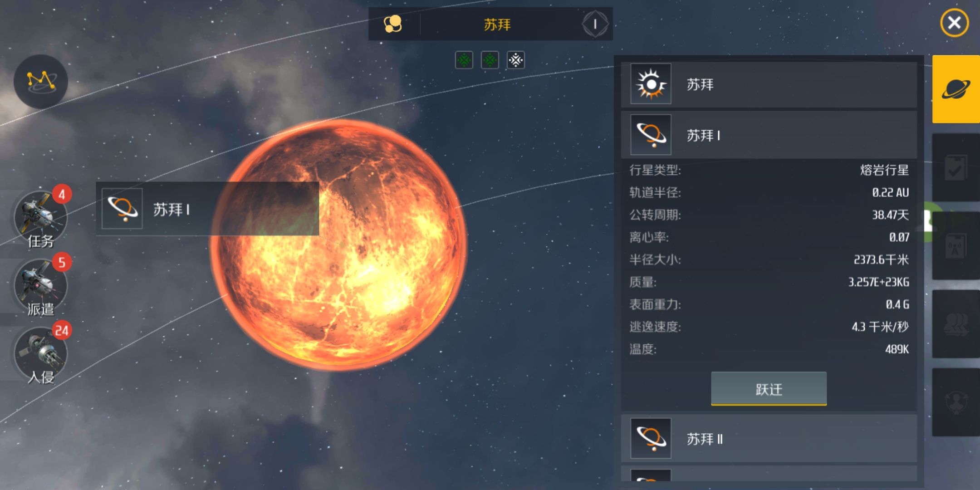Click the 跃迁 jump button
This screenshot has height=490, width=980.
coord(769,389)
